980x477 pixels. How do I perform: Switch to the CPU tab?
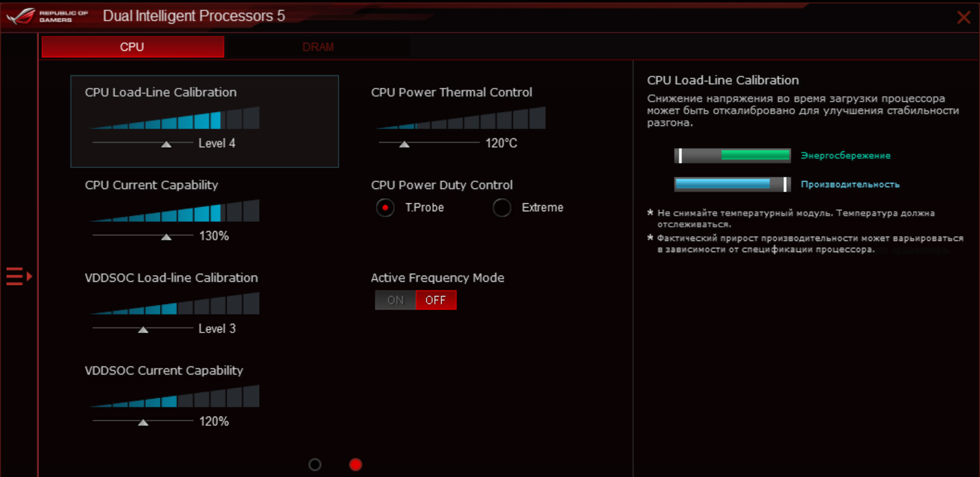[x=133, y=47]
